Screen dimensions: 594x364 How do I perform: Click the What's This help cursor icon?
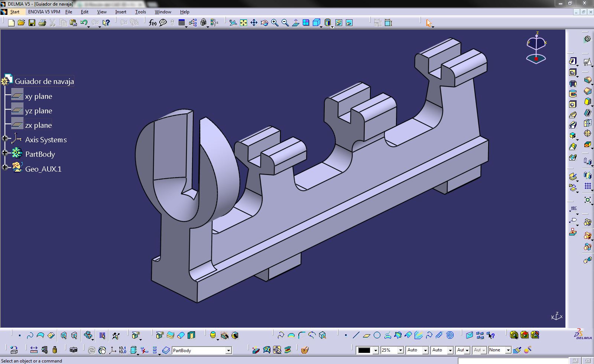pos(106,23)
